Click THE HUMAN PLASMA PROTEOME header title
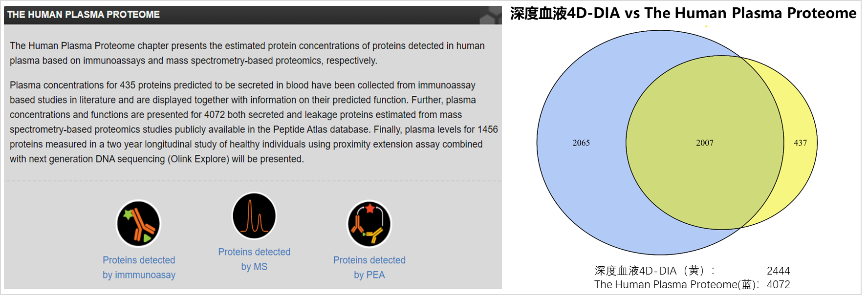The height and width of the screenshot is (298, 868). [84, 15]
